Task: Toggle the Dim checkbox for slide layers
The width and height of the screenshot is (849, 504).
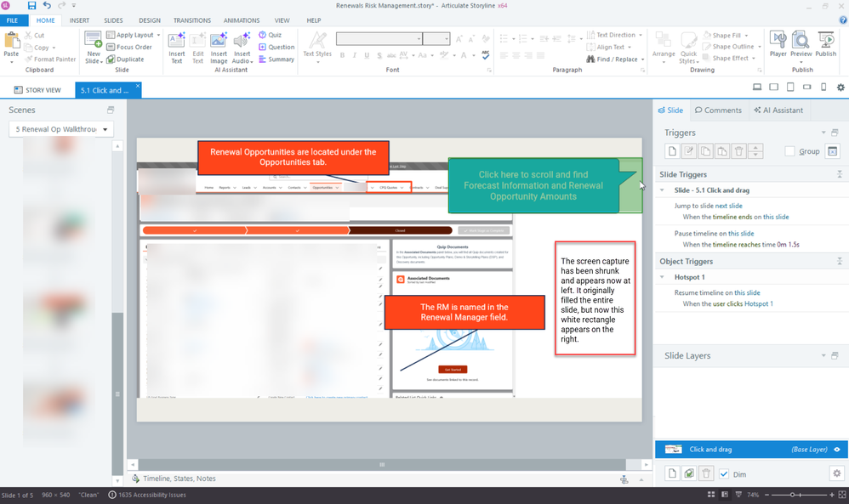Action: click(x=724, y=473)
